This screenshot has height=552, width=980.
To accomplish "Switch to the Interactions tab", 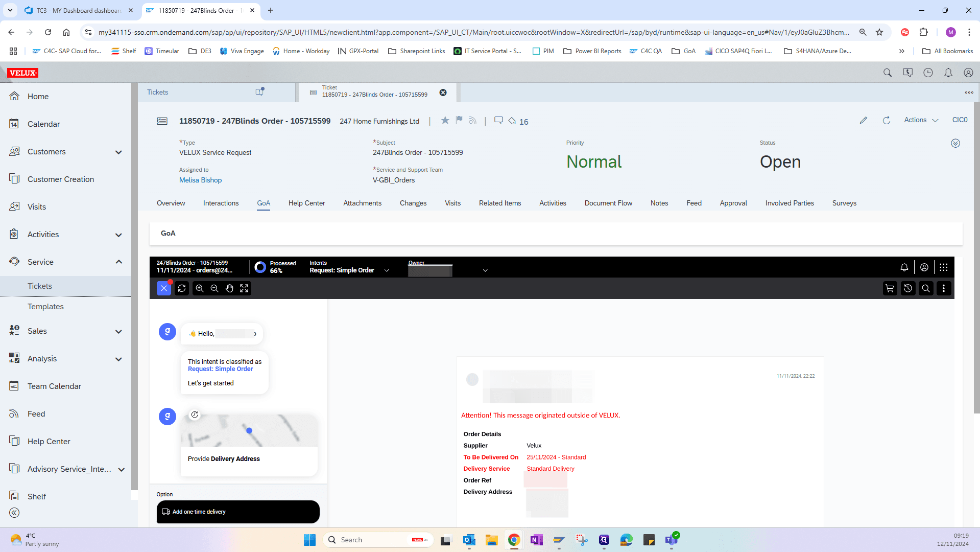I will [x=221, y=203].
